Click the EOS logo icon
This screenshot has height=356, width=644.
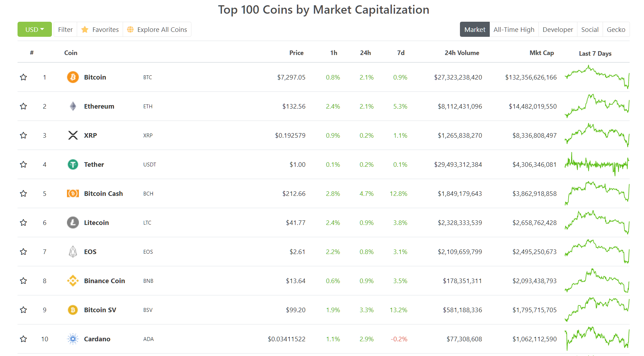coord(73,252)
